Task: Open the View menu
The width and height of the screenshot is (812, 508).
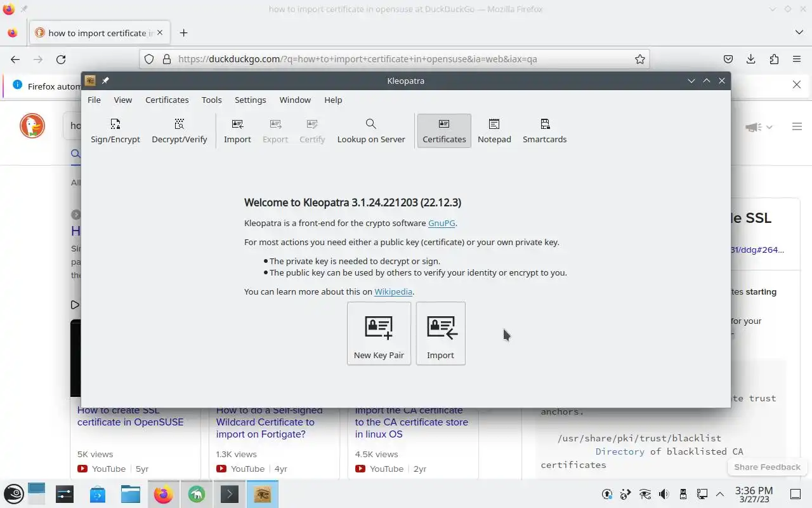Action: point(123,100)
